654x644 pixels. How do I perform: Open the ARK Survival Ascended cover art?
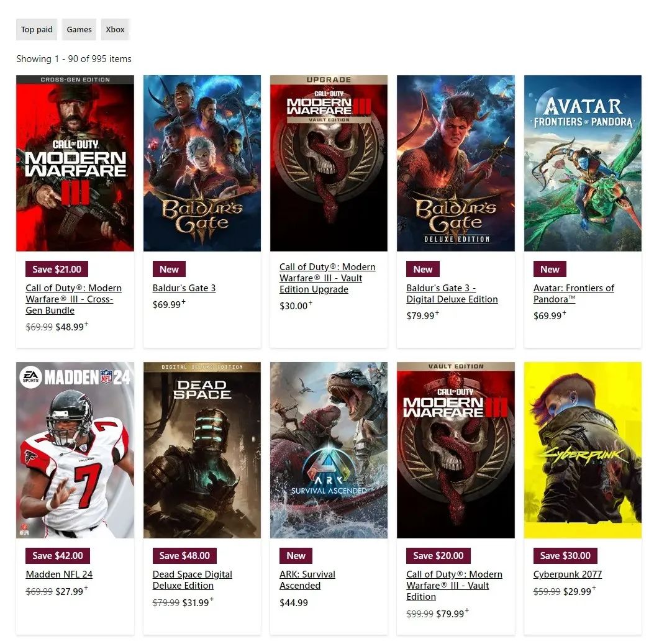coord(329,450)
